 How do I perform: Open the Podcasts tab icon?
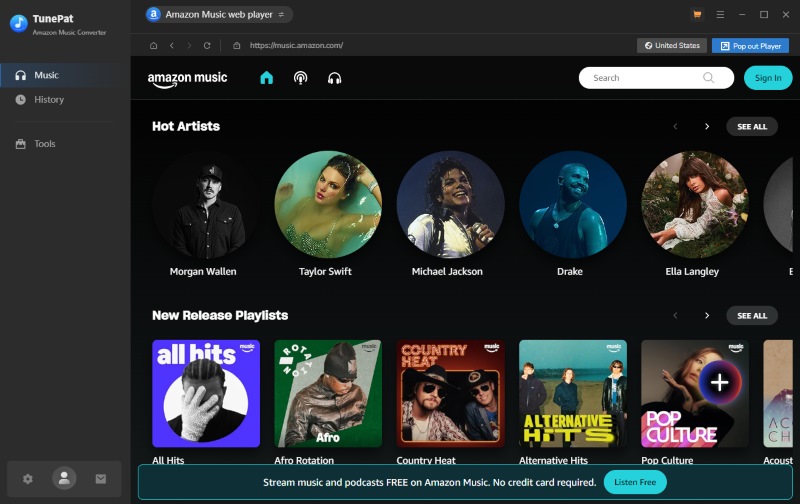(301, 78)
